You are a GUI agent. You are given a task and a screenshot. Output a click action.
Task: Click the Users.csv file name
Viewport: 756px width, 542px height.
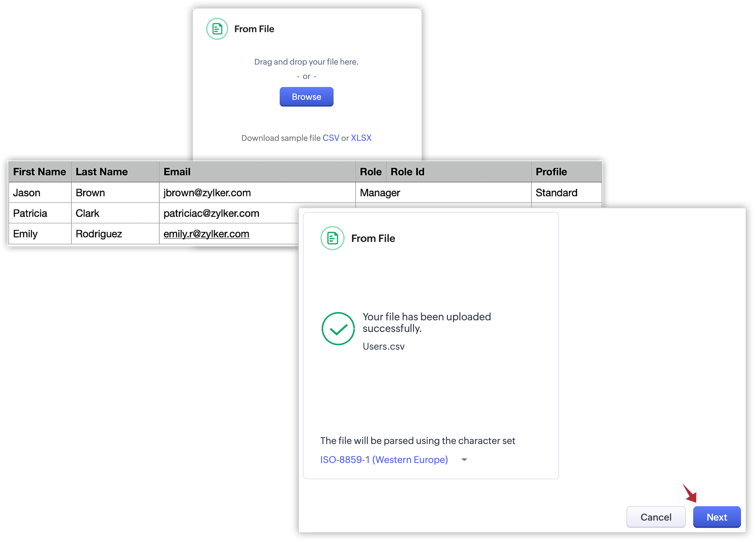383,346
